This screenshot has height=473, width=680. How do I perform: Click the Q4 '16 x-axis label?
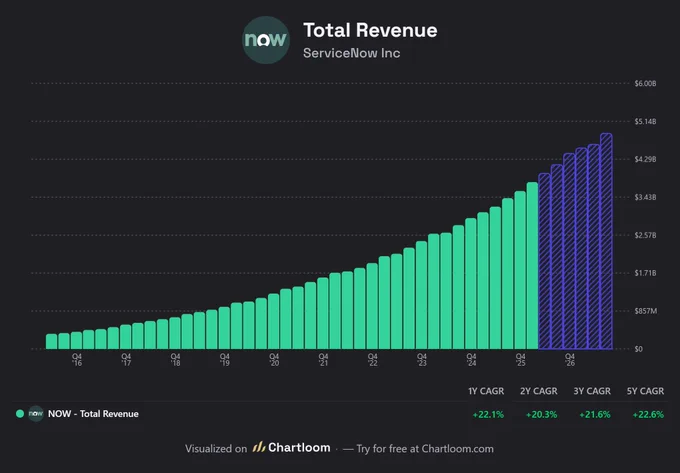click(77, 360)
